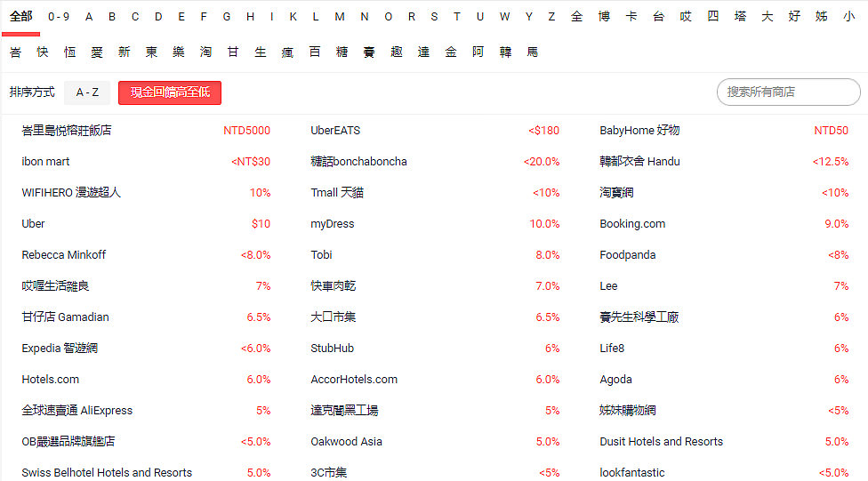This screenshot has width=868, height=481.
Task: Click NTD5000 cashback value
Action: [247, 131]
